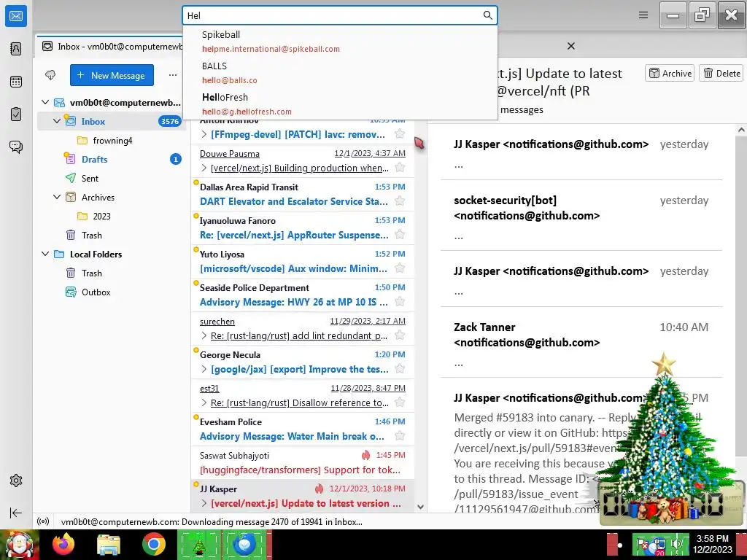Click the taskbar clock showing 3:58 PM
Screen dimensions: 747x560
(712, 543)
